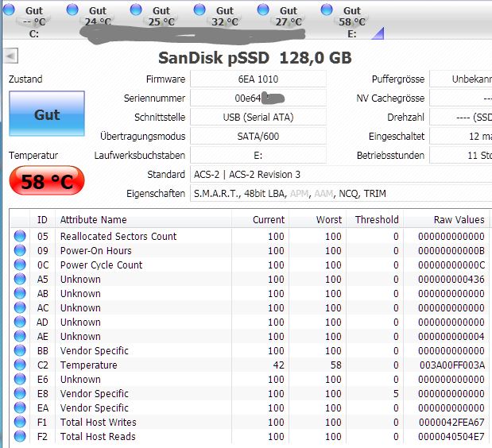Image resolution: width=492 pixels, height=448 pixels.
Task: Select the C: drive status orb
Action: click(x=9, y=10)
